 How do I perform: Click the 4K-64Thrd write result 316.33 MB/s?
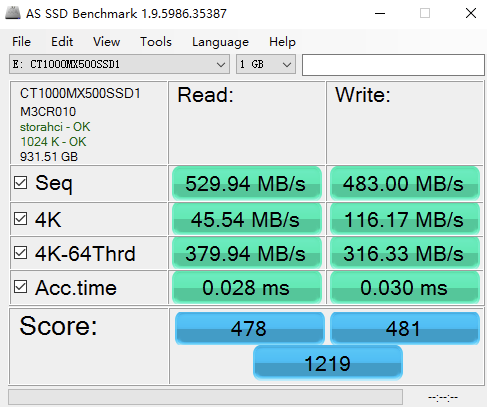tap(405, 253)
